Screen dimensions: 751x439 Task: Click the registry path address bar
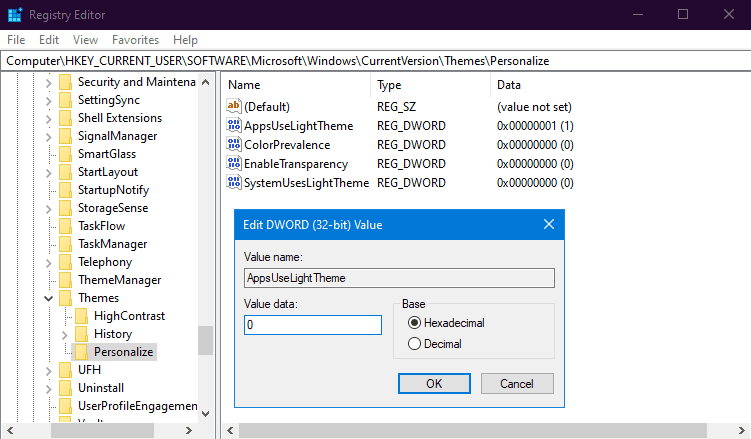(376, 61)
